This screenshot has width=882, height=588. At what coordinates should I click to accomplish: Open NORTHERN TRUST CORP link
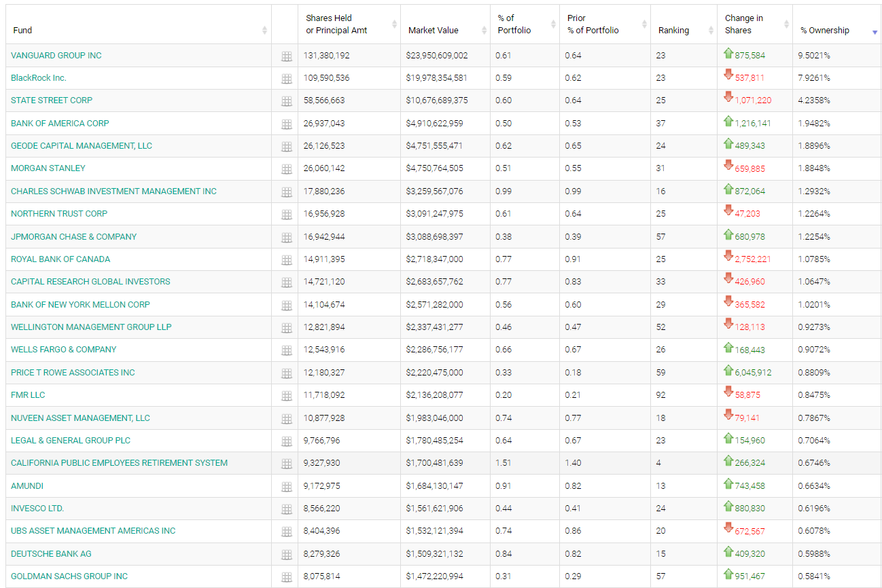(x=59, y=214)
